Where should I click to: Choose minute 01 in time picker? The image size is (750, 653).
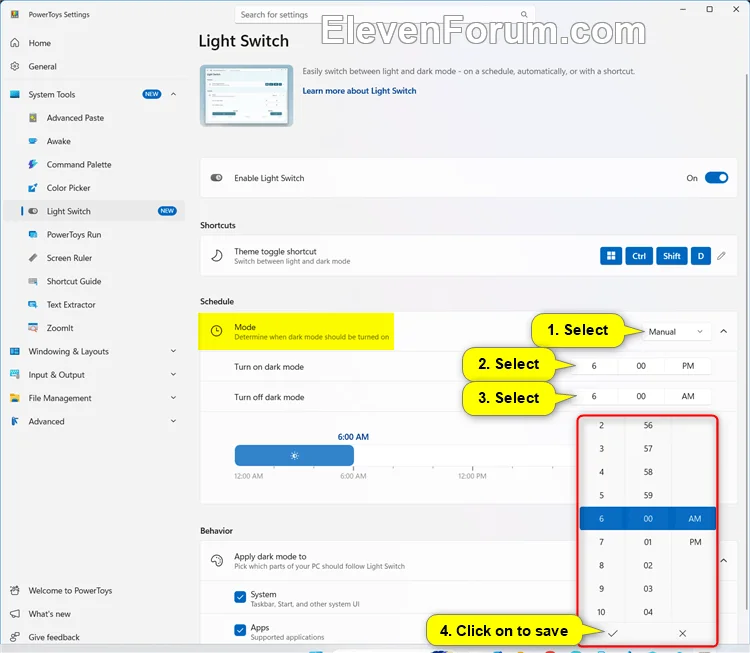tap(648, 542)
